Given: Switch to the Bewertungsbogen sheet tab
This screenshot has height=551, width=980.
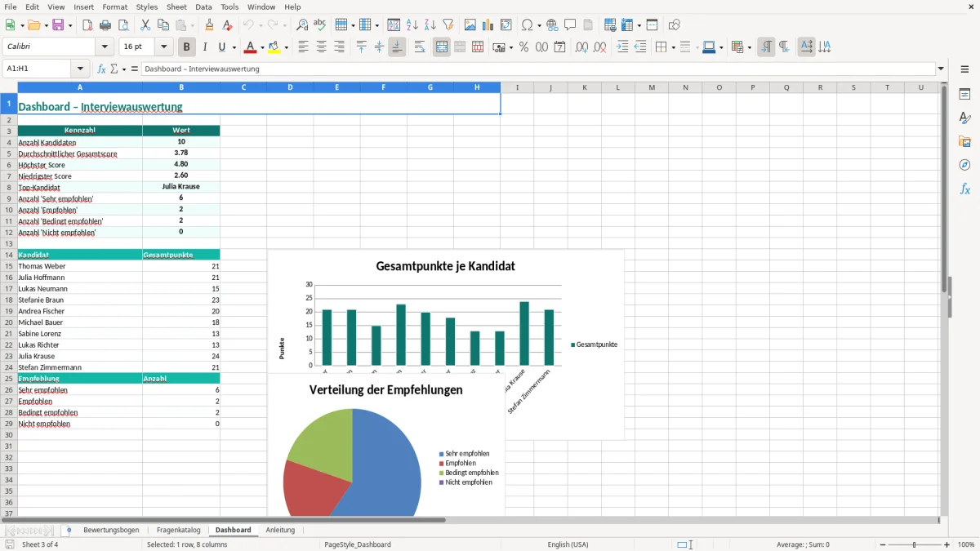Looking at the screenshot, I should tap(111, 530).
